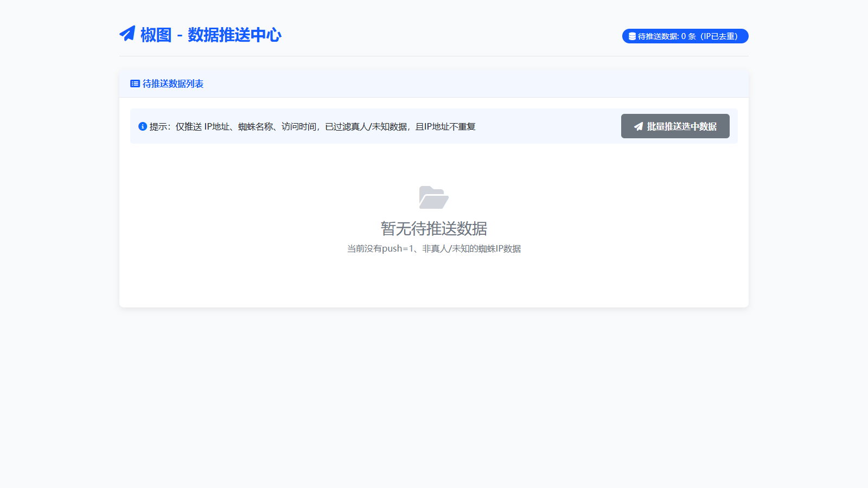This screenshot has width=868, height=488.
Task: Click the 当前没有push=1 description line
Action: tap(433, 248)
